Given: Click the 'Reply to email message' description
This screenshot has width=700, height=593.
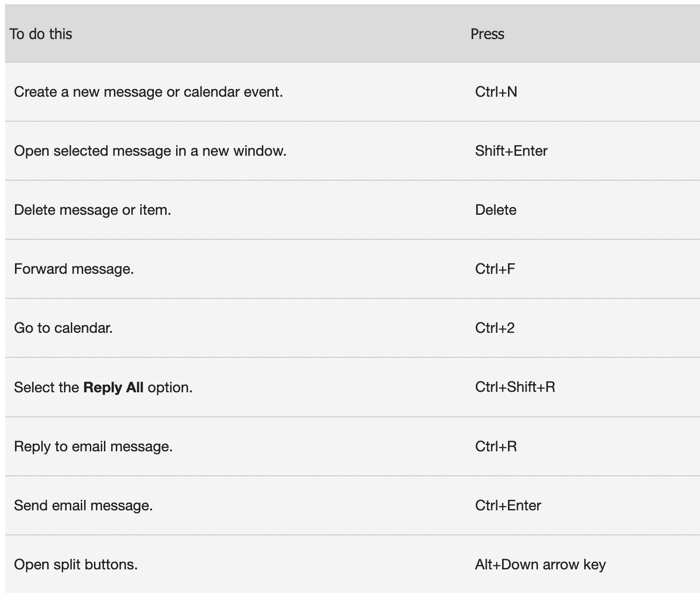Looking at the screenshot, I should pos(94,446).
